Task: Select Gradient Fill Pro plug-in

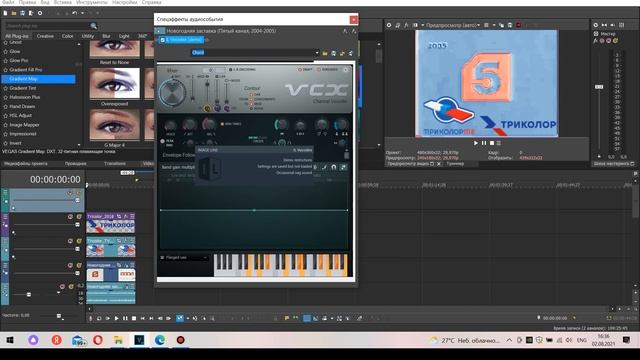Action: (26, 70)
